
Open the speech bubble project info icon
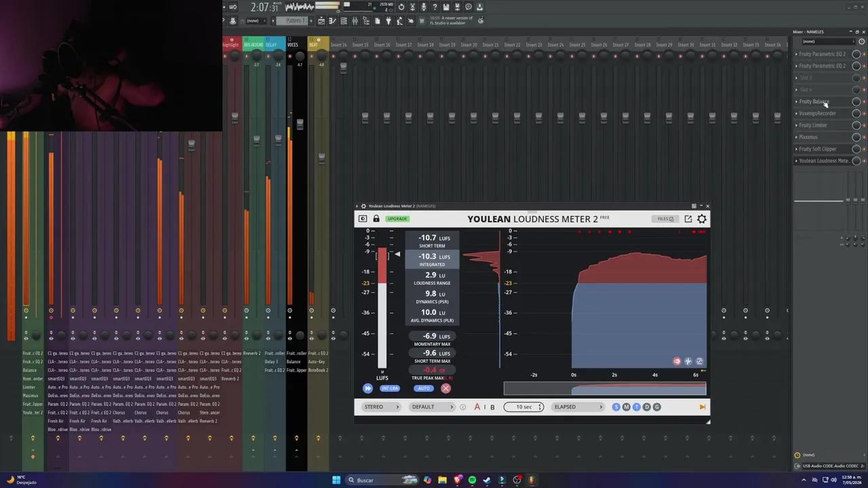[468, 7]
